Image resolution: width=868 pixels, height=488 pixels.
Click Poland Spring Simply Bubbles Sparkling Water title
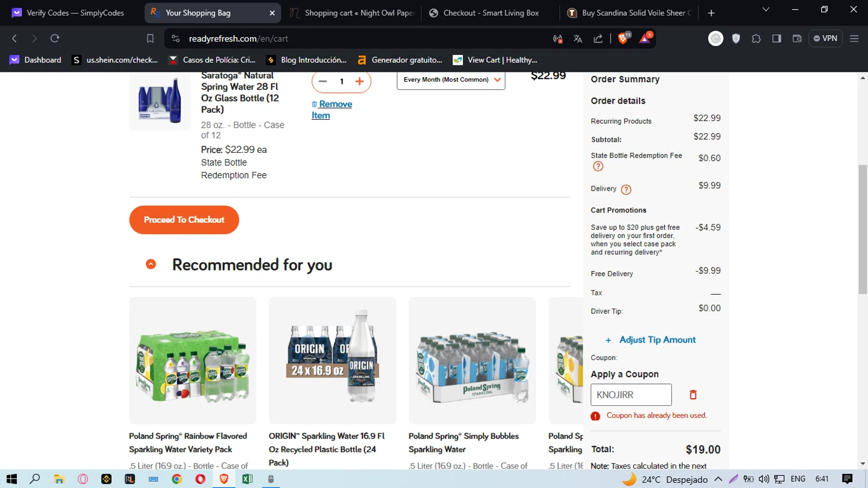464,443
